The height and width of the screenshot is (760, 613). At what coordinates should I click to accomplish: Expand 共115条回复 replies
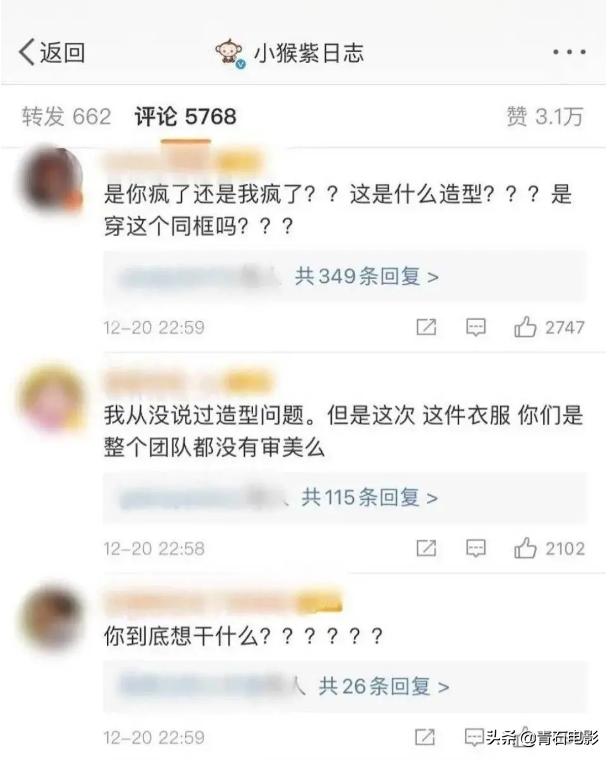pyautogui.click(x=370, y=497)
